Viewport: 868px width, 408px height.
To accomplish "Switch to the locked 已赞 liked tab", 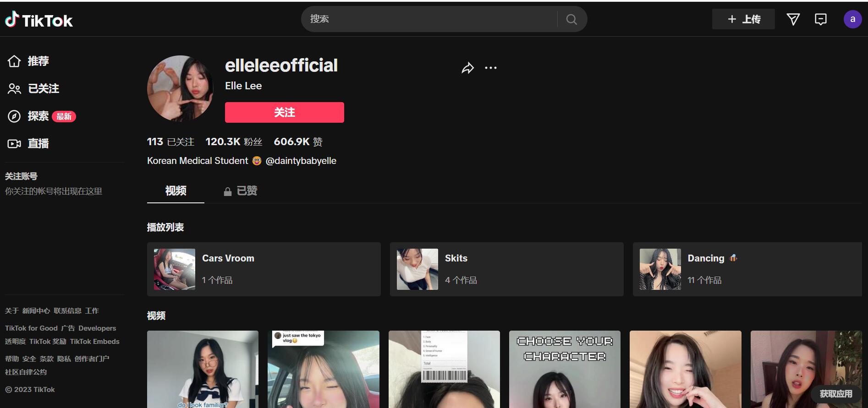I will (241, 191).
